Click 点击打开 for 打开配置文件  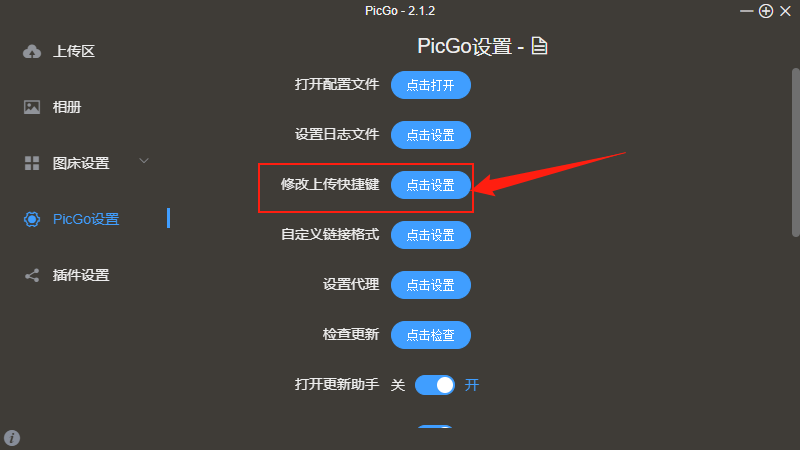431,85
